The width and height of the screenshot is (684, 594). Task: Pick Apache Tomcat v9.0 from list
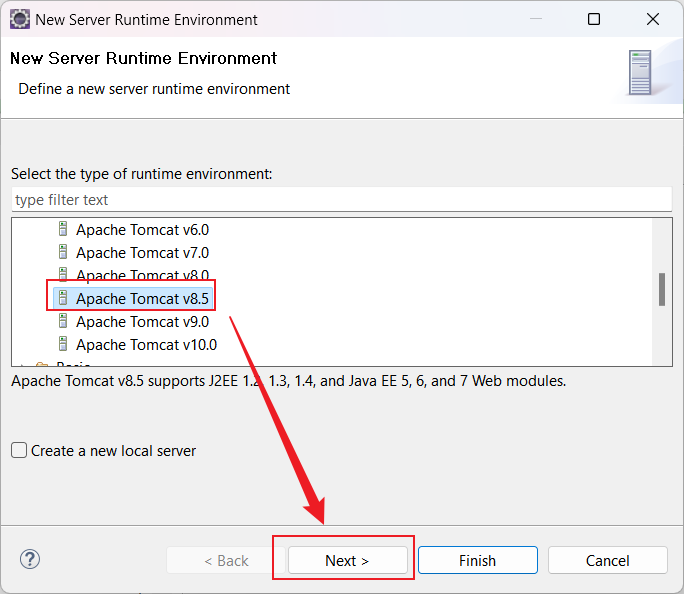142,322
